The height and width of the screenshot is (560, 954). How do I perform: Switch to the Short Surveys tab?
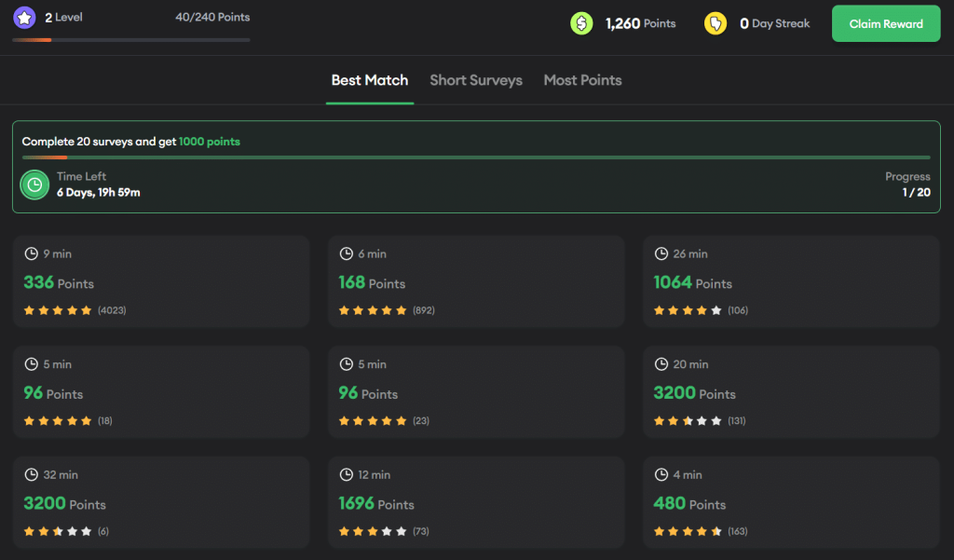pos(476,80)
